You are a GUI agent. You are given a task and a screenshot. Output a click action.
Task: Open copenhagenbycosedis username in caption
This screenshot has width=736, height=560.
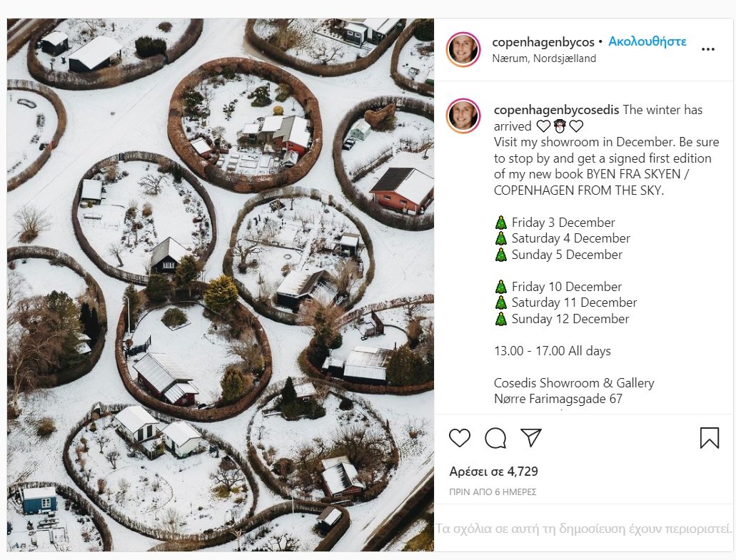pyautogui.click(x=556, y=110)
